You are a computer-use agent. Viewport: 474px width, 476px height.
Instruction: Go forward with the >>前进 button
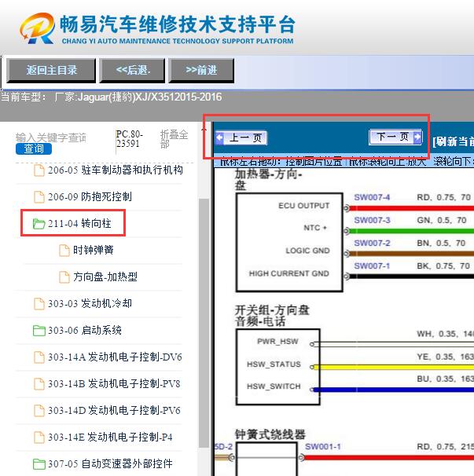[x=201, y=71]
